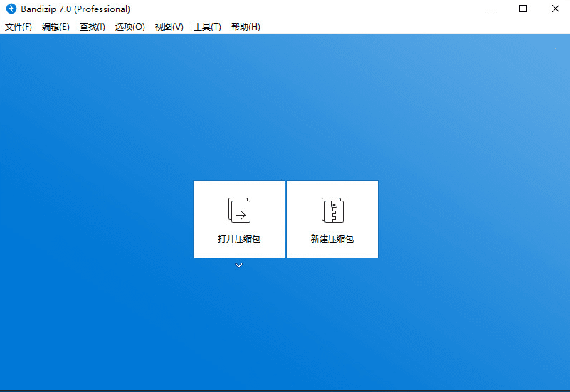The image size is (570, 392).
Task: Expand the chevron below 打开压缩包
Action: click(239, 265)
